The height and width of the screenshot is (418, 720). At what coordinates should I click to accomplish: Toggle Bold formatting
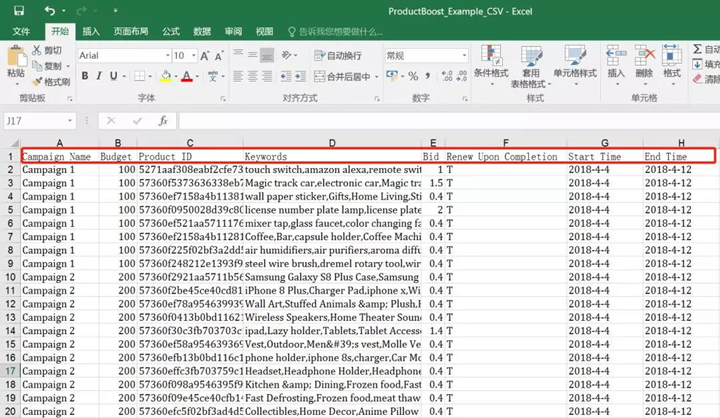(85, 76)
